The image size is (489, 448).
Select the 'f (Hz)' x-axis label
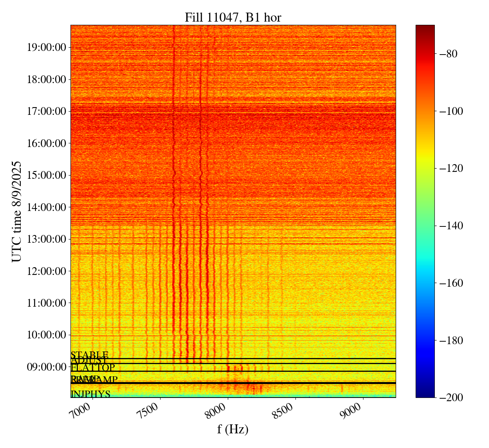click(233, 429)
